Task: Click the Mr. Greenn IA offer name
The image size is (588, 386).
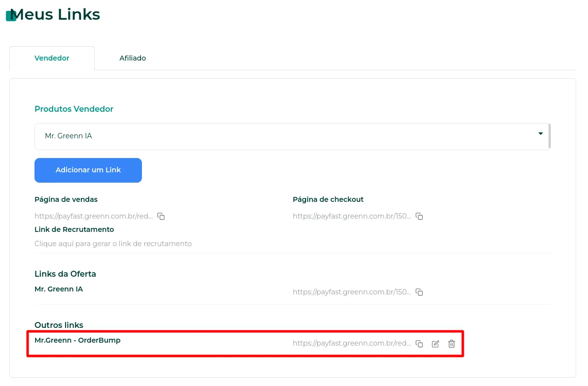Action: point(59,289)
